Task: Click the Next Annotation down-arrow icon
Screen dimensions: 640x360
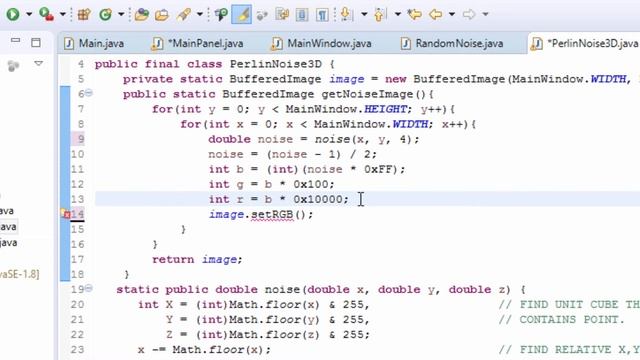Action: point(346,15)
